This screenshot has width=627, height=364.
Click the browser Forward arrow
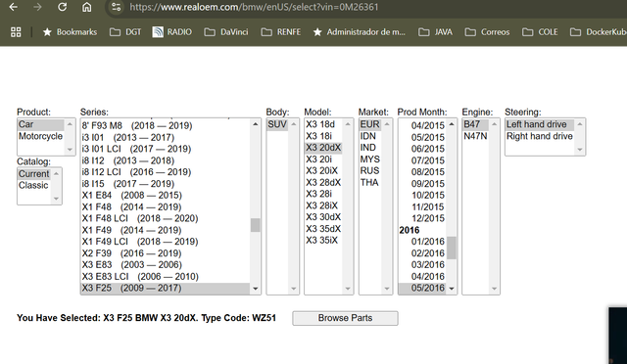pyautogui.click(x=37, y=7)
